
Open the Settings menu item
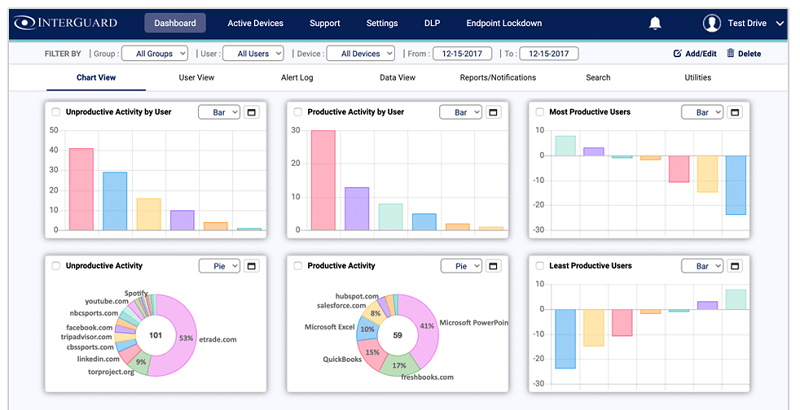(x=382, y=23)
